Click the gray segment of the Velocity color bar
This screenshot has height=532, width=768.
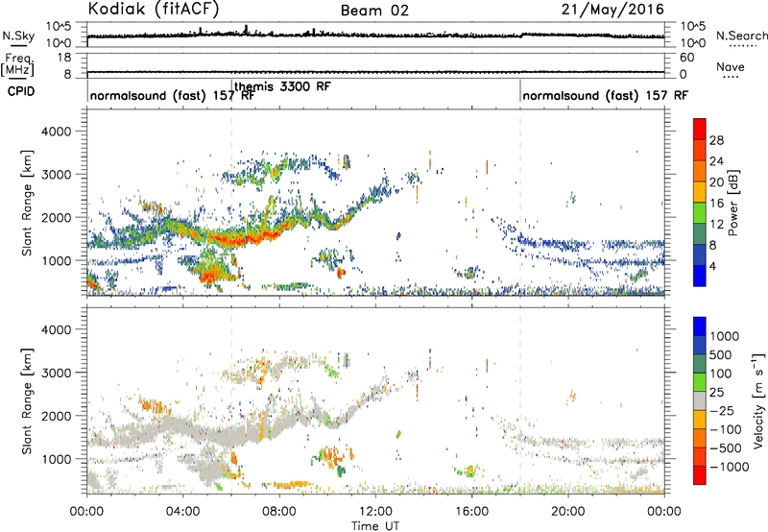[700, 401]
